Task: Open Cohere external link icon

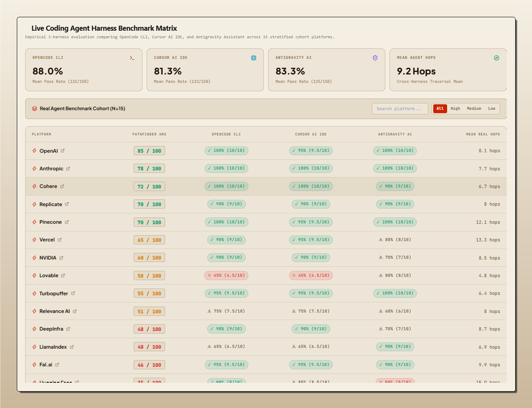Action: 62,186
